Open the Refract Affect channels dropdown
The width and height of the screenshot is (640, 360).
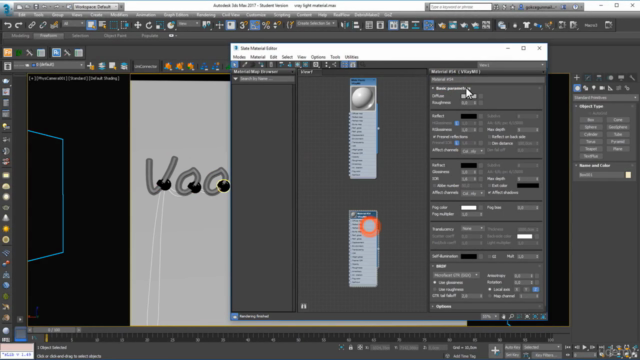(473, 193)
